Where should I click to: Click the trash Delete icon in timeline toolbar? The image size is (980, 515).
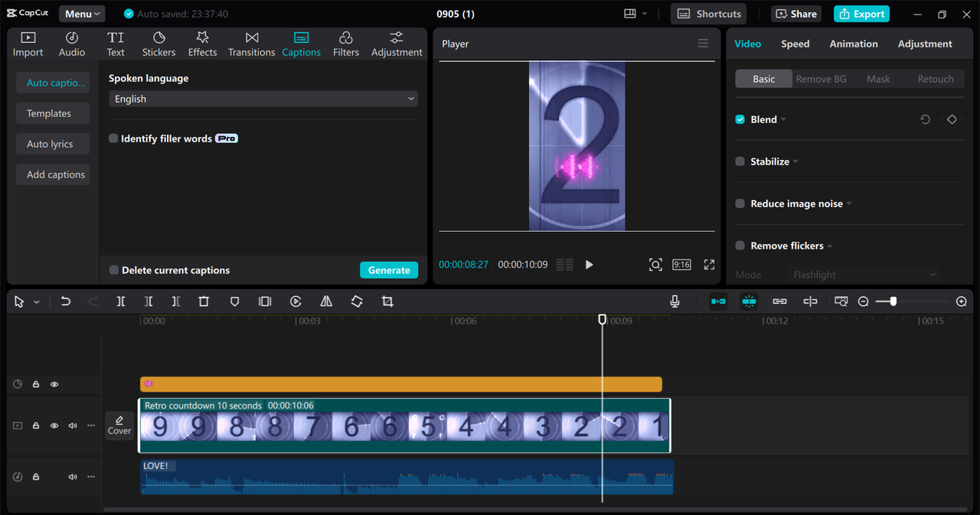point(204,302)
